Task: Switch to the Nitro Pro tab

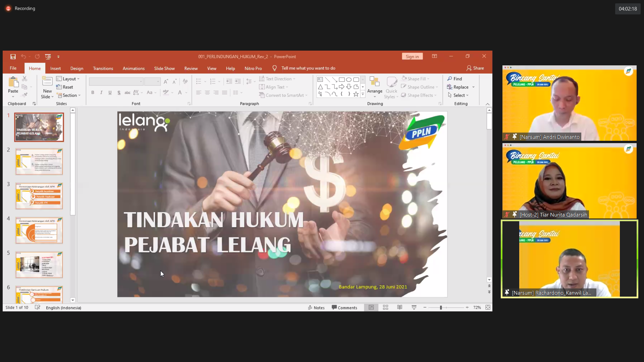Action: (253, 68)
